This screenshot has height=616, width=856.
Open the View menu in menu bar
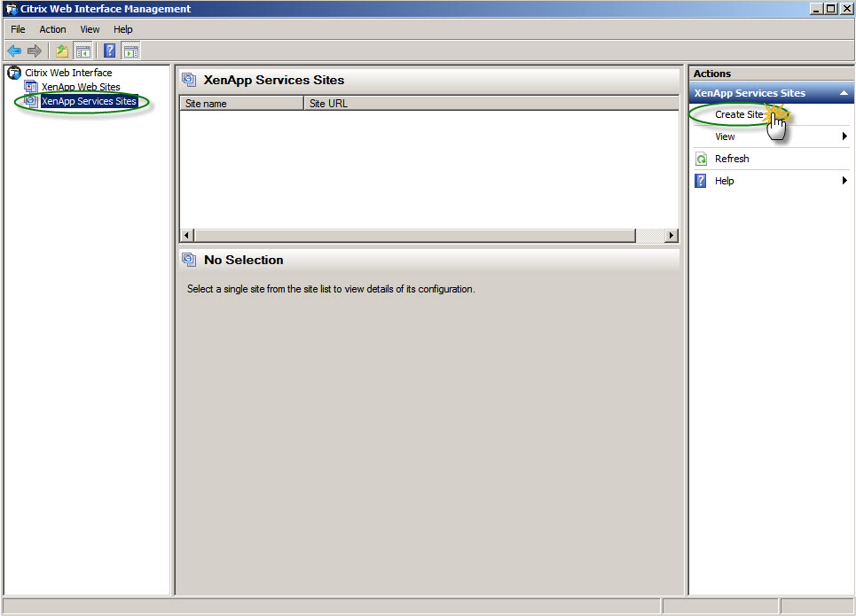[90, 29]
